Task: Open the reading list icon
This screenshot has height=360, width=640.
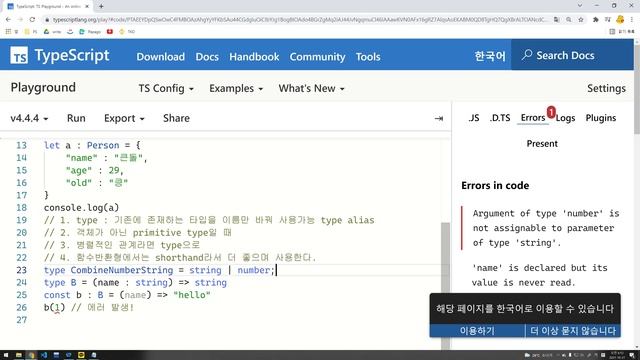Action: tap(612, 31)
